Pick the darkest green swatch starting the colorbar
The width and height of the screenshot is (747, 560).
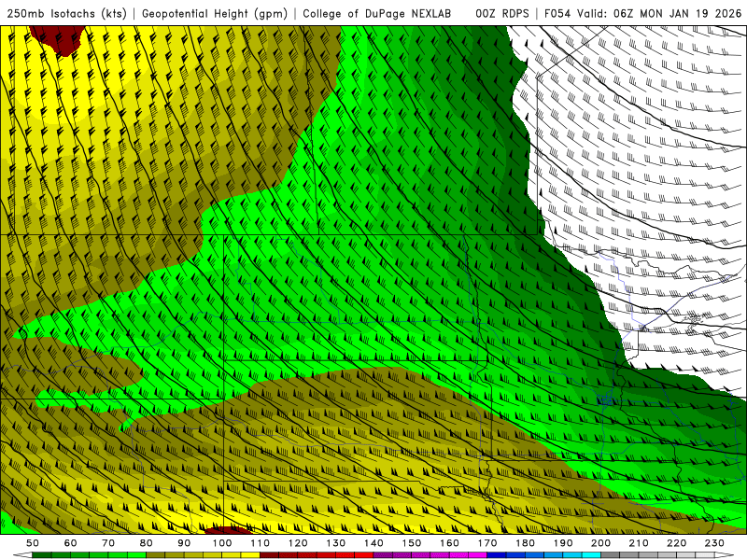coord(42,555)
